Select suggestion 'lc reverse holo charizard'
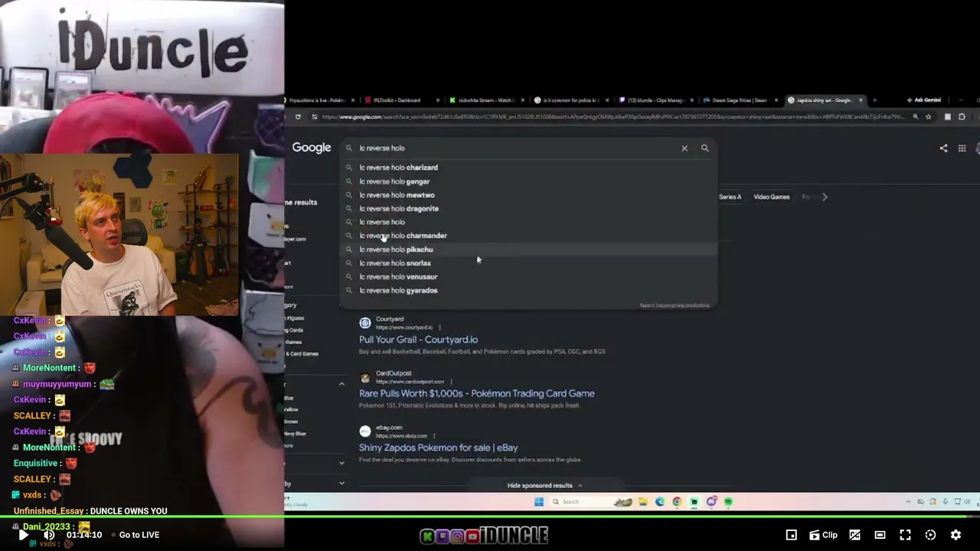Image resolution: width=980 pixels, height=551 pixels. [x=528, y=168]
